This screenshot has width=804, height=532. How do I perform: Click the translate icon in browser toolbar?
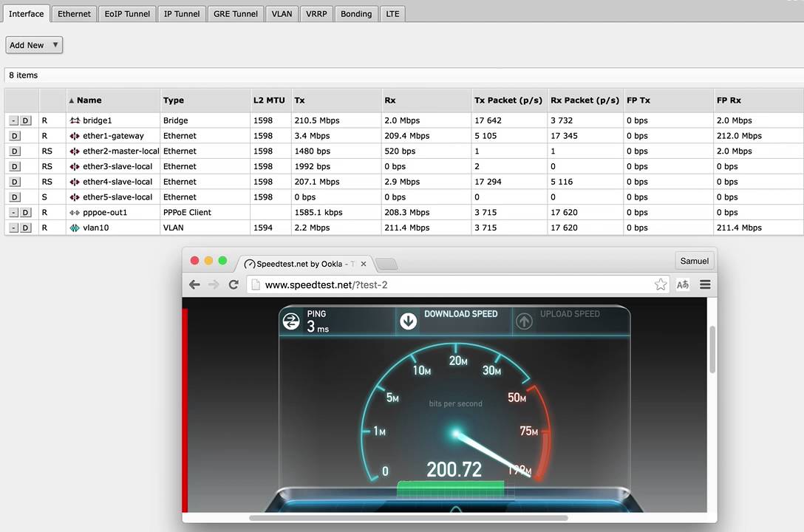point(683,284)
